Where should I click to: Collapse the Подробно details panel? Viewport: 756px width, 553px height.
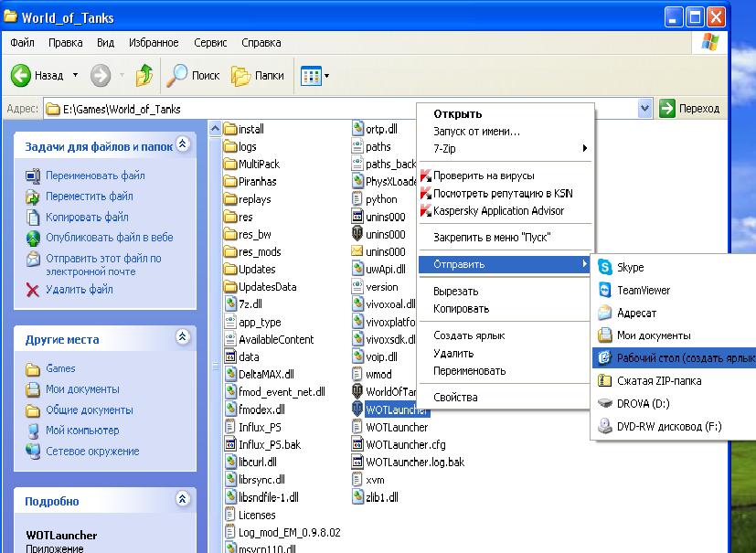tap(183, 498)
